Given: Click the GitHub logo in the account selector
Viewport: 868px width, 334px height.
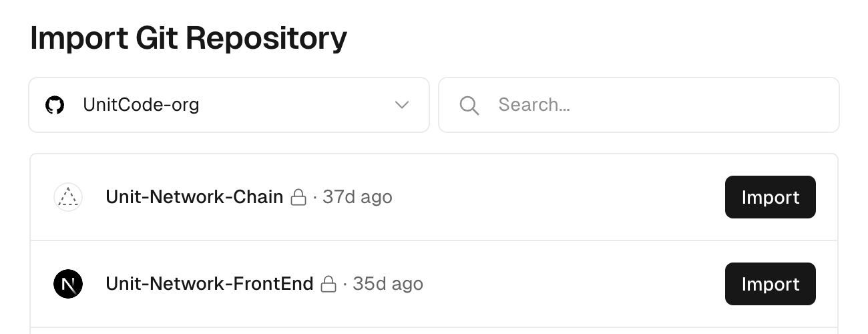Looking at the screenshot, I should [55, 105].
